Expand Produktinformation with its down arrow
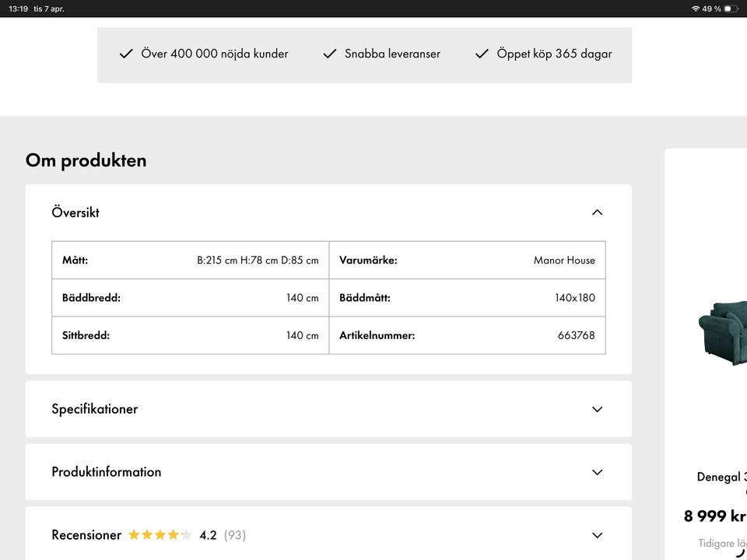The width and height of the screenshot is (747, 560). [x=597, y=472]
